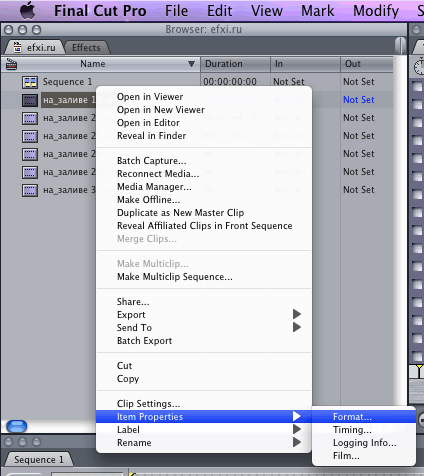Open the Mark menu
This screenshot has height=476, width=424.
317,11
